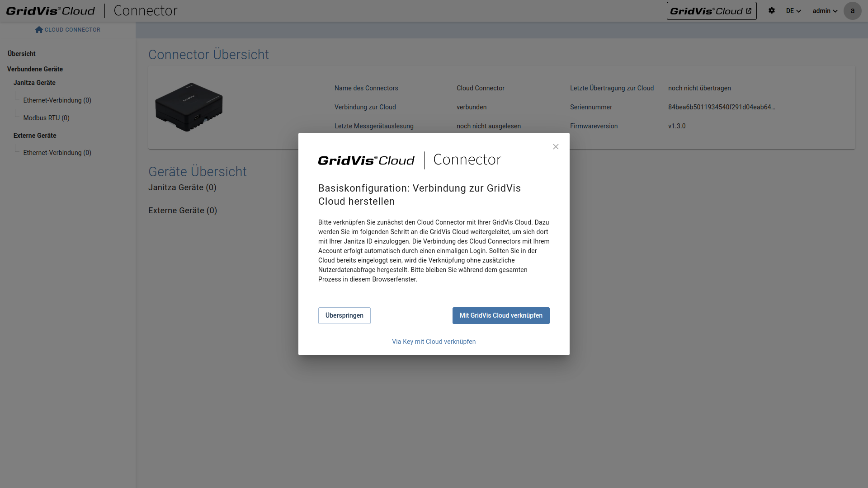Click the 'Letzte Messgerätauslesung' label
Viewport: 868px width, 488px height.
(x=374, y=126)
